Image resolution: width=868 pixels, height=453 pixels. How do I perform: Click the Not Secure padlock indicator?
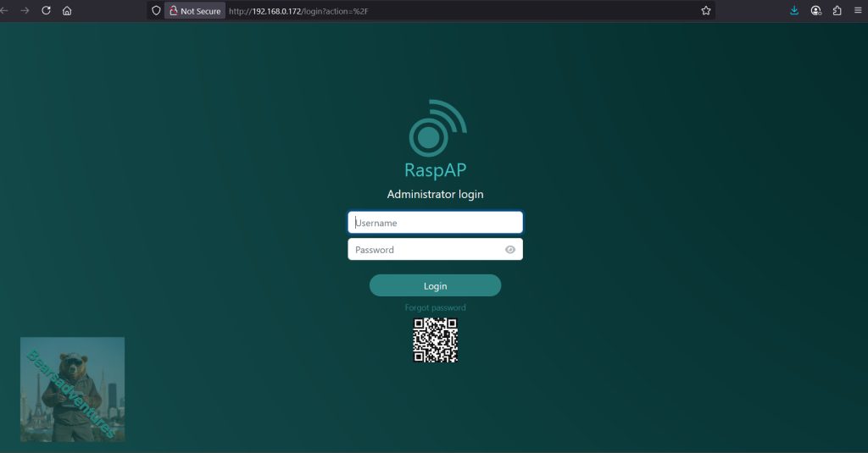[195, 10]
